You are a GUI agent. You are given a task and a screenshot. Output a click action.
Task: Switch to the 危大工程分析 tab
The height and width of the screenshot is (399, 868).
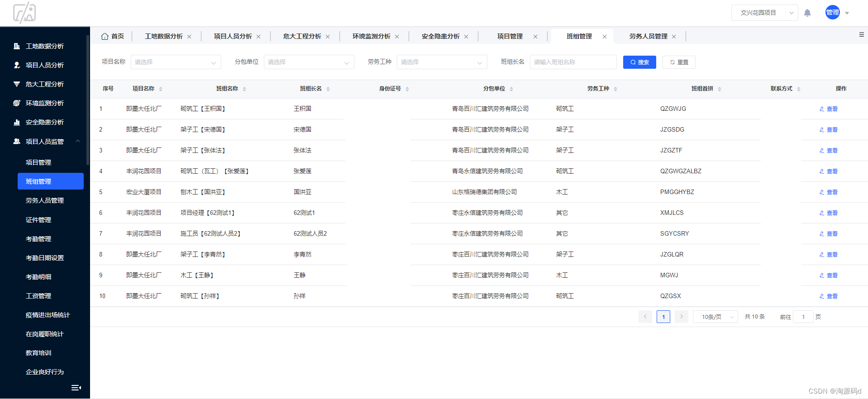[x=302, y=36]
